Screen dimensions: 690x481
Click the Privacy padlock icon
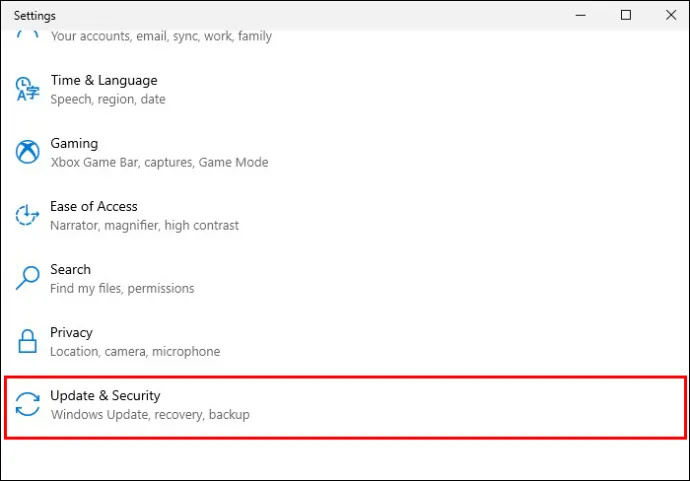(27, 341)
